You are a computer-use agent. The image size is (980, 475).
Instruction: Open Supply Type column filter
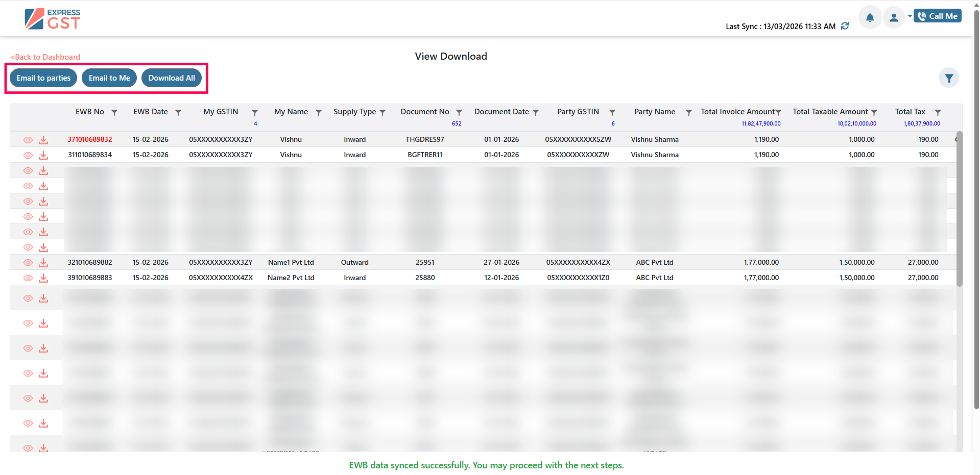383,113
